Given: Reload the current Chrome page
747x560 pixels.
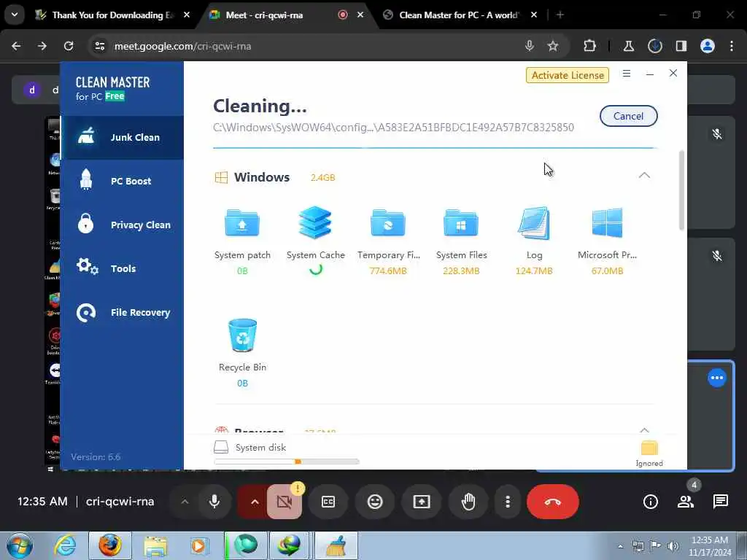Looking at the screenshot, I should coord(69,46).
